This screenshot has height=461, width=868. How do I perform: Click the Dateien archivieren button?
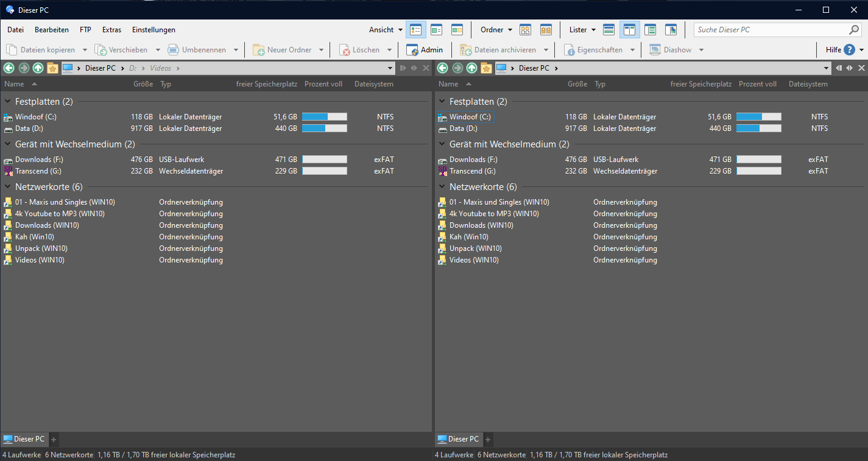tap(499, 50)
